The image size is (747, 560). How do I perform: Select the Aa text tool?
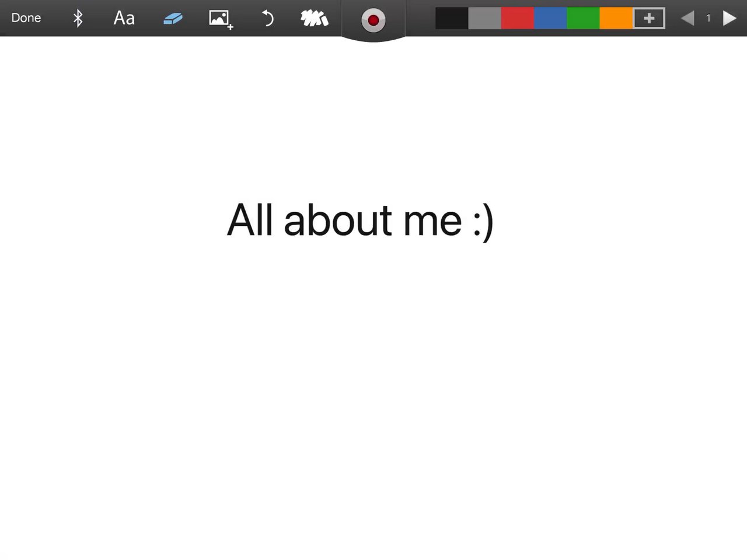pos(124,18)
